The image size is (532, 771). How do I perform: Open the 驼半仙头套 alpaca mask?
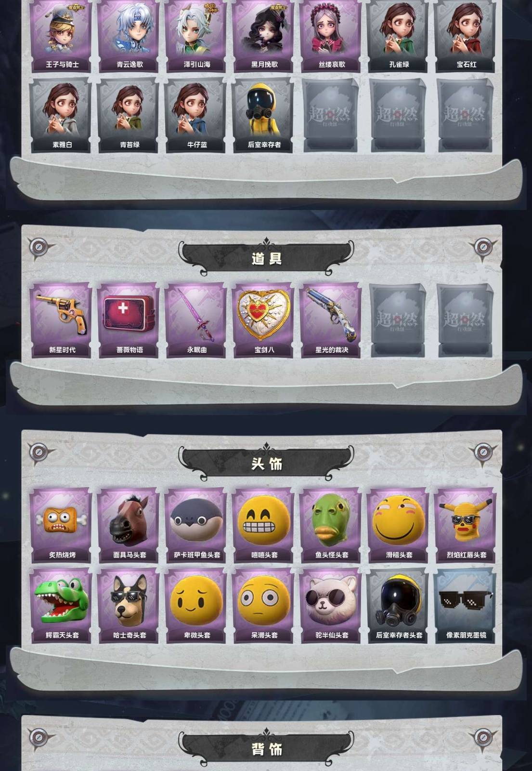pos(331,606)
